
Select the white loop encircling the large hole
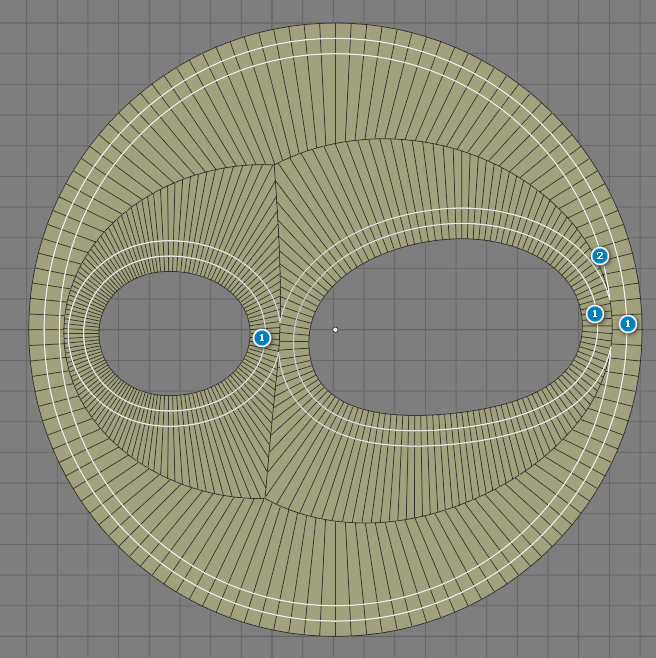pyautogui.click(x=440, y=209)
